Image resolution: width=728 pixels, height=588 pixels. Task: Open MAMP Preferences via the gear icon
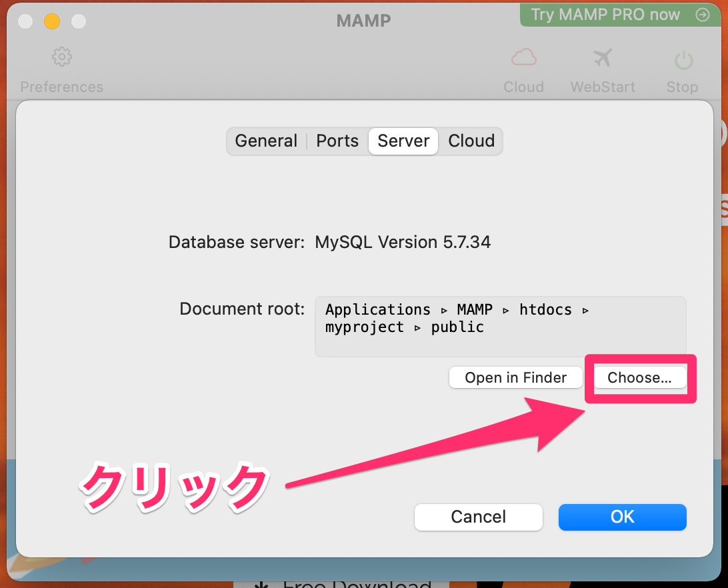pyautogui.click(x=61, y=57)
